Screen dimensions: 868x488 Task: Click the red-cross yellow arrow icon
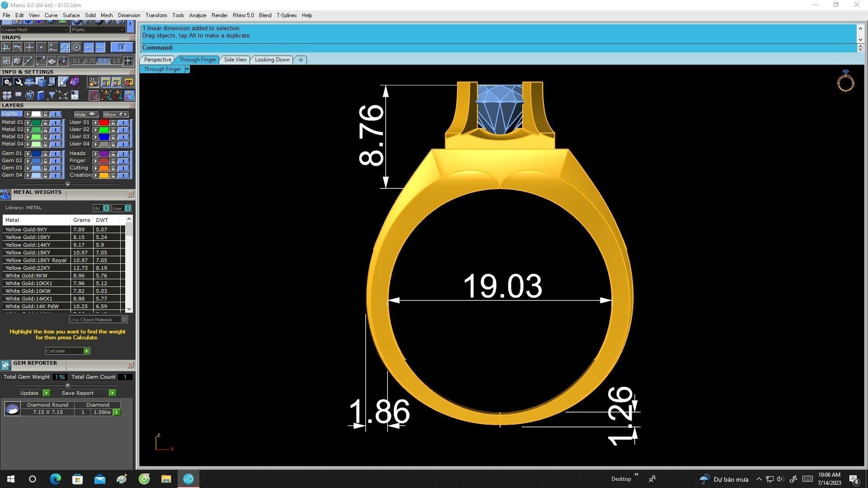click(x=129, y=82)
